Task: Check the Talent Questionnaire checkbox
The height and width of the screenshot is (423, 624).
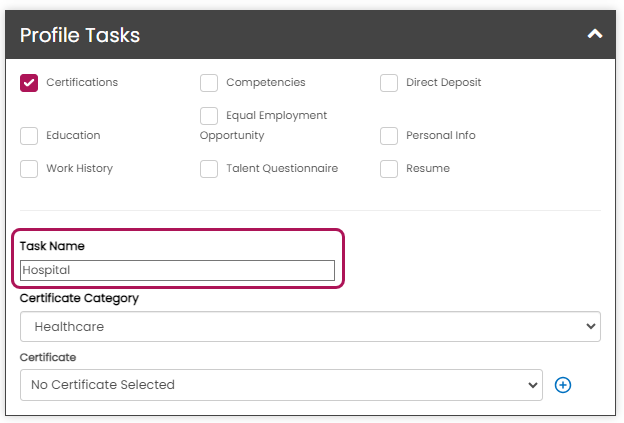Action: 209,169
